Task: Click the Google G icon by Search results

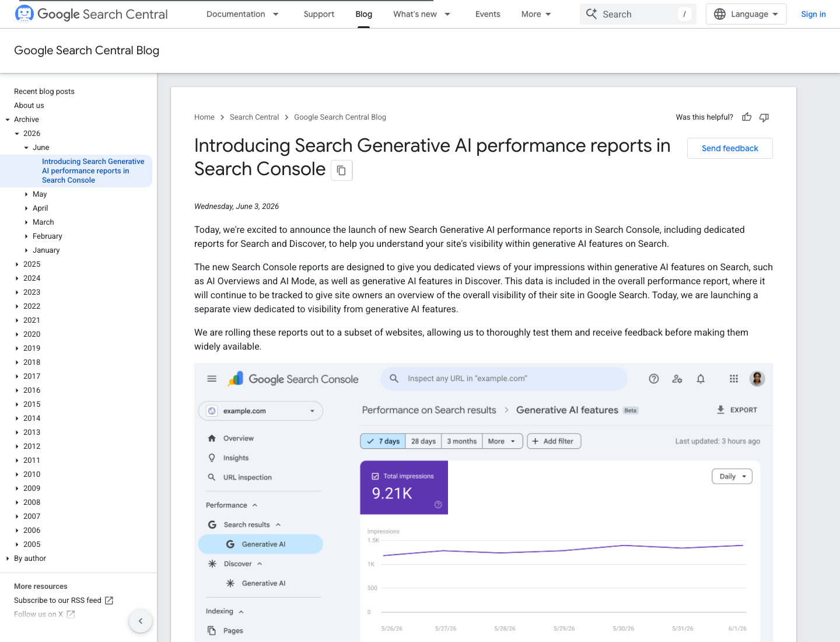Action: (212, 525)
